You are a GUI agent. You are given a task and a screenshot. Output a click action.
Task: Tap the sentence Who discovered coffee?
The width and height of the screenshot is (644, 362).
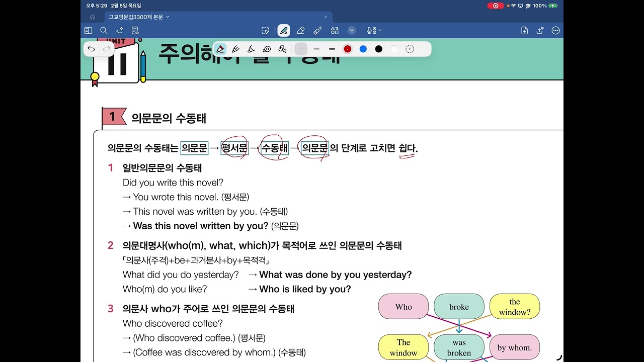(173, 323)
